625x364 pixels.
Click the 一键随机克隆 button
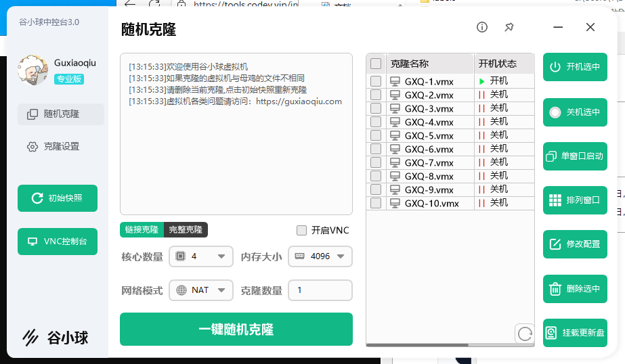click(x=236, y=329)
